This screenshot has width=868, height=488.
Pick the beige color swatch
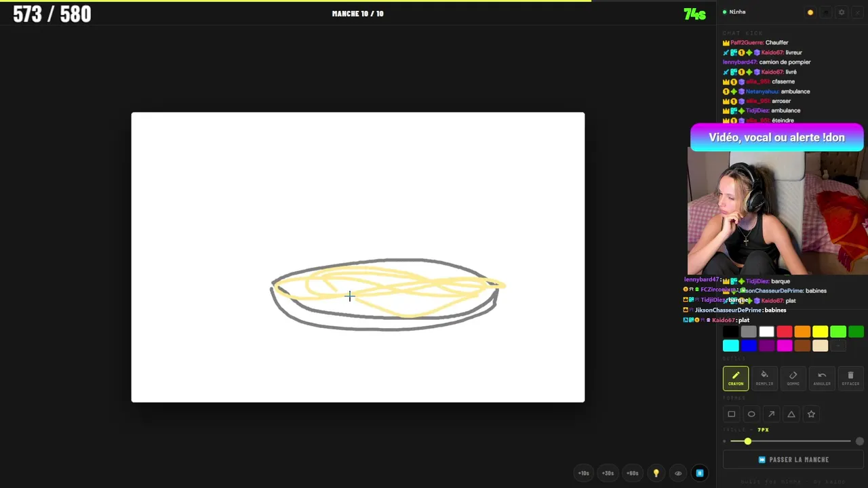[x=821, y=346]
